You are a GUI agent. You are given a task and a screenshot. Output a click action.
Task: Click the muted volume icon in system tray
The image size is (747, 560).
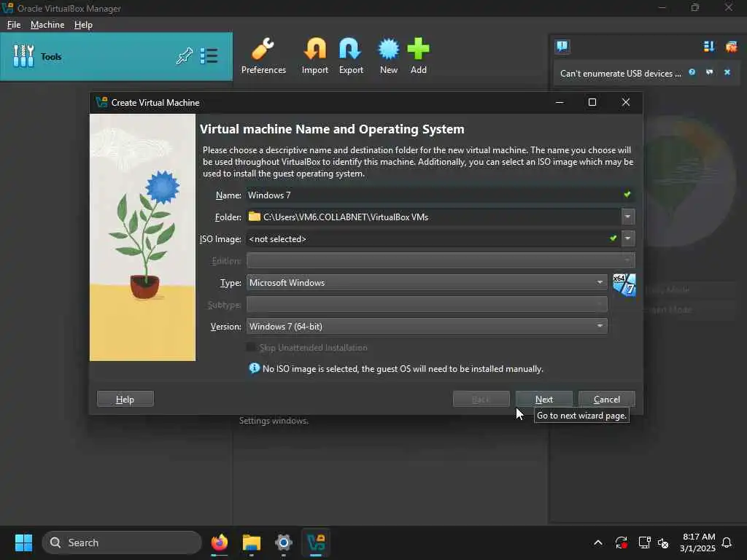tap(663, 542)
